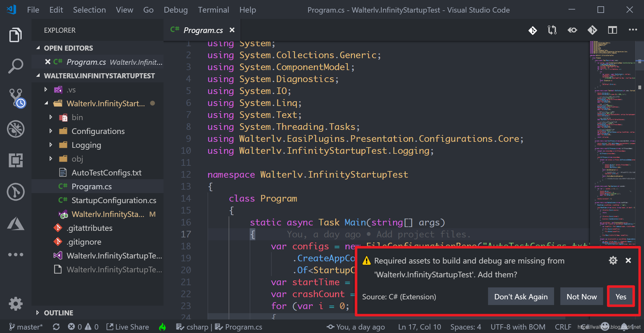This screenshot has height=333, width=644.
Task: Dismiss the missing assets notification
Action: (628, 260)
